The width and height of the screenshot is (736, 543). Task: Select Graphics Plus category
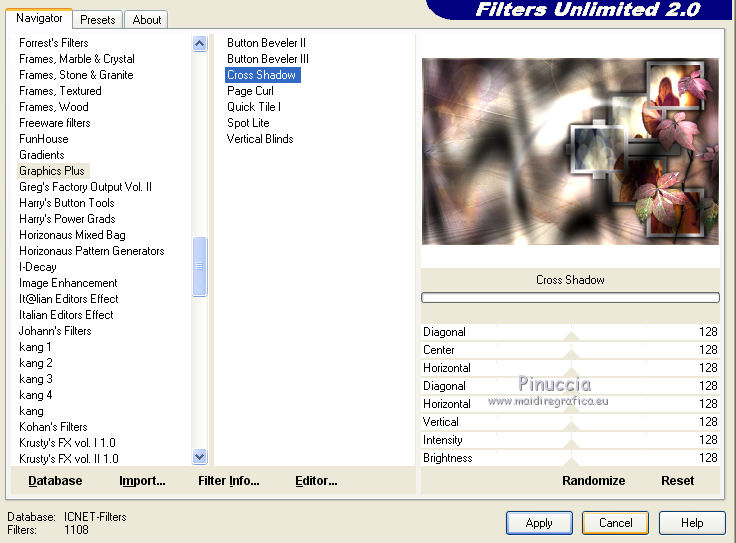52,171
